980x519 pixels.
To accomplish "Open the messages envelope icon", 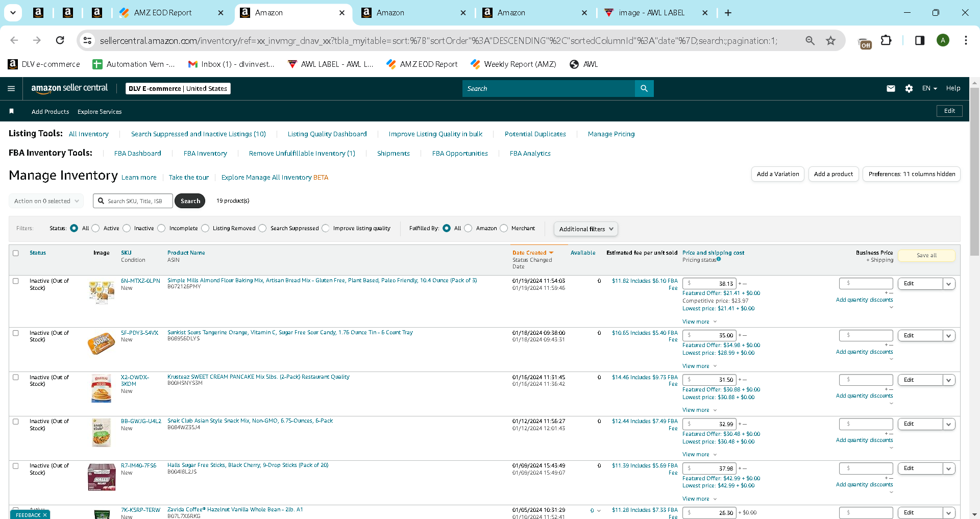I will tap(891, 88).
